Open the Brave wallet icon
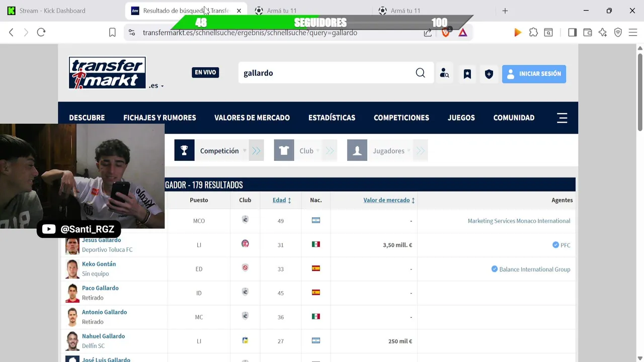The height and width of the screenshot is (362, 644). (x=588, y=33)
